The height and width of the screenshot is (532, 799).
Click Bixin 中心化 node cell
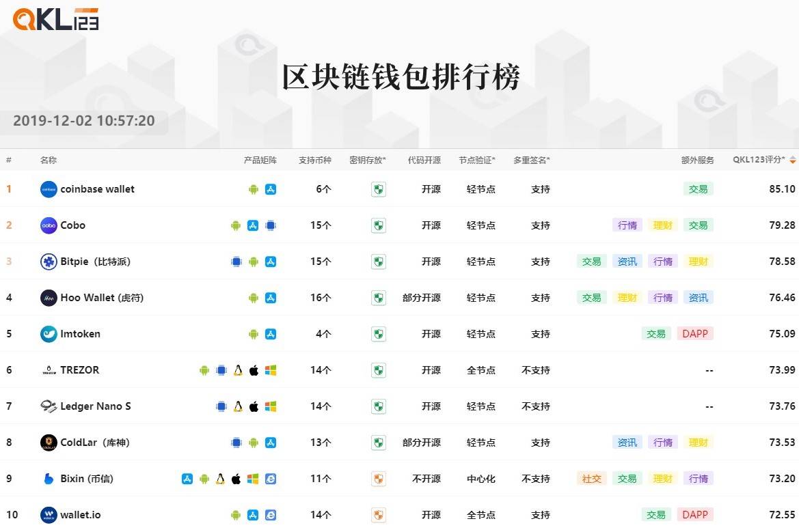coord(481,479)
